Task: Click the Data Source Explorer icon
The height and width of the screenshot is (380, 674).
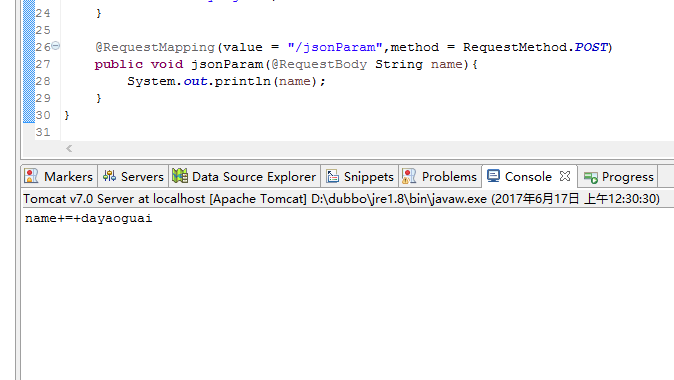Action: point(180,176)
